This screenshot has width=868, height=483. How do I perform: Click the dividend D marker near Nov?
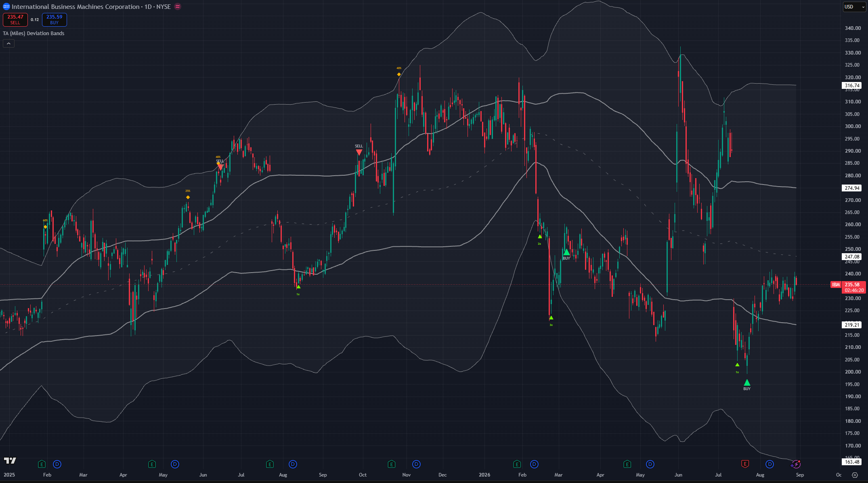coord(416,464)
